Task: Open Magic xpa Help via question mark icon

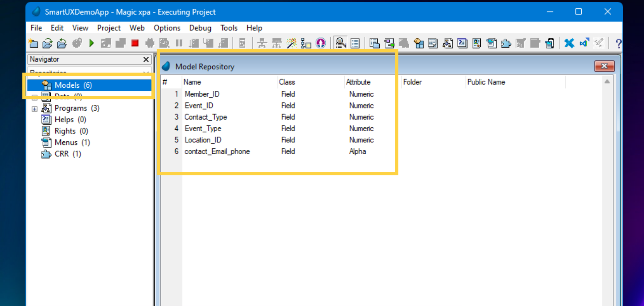Action: (619, 43)
